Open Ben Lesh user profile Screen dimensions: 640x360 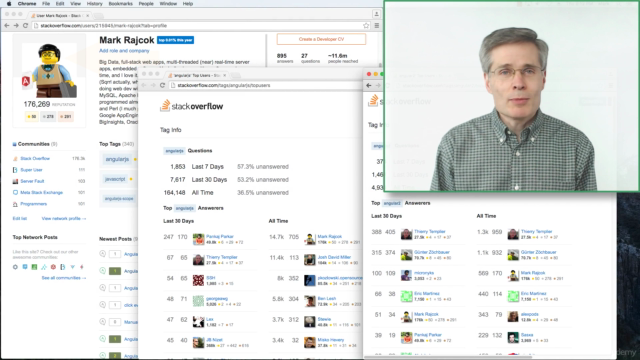327,298
